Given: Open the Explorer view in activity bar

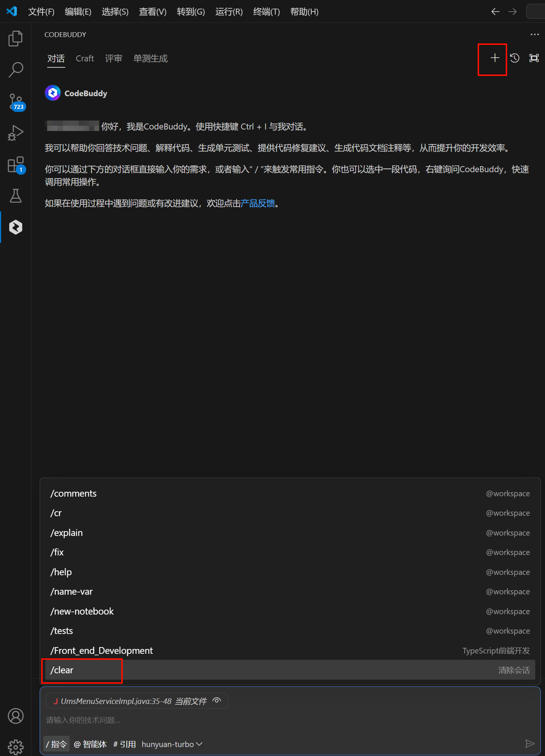Looking at the screenshot, I should click(15, 39).
